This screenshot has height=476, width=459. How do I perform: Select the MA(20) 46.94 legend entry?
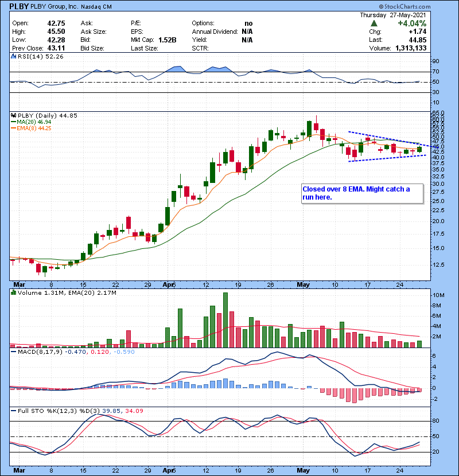[32, 122]
